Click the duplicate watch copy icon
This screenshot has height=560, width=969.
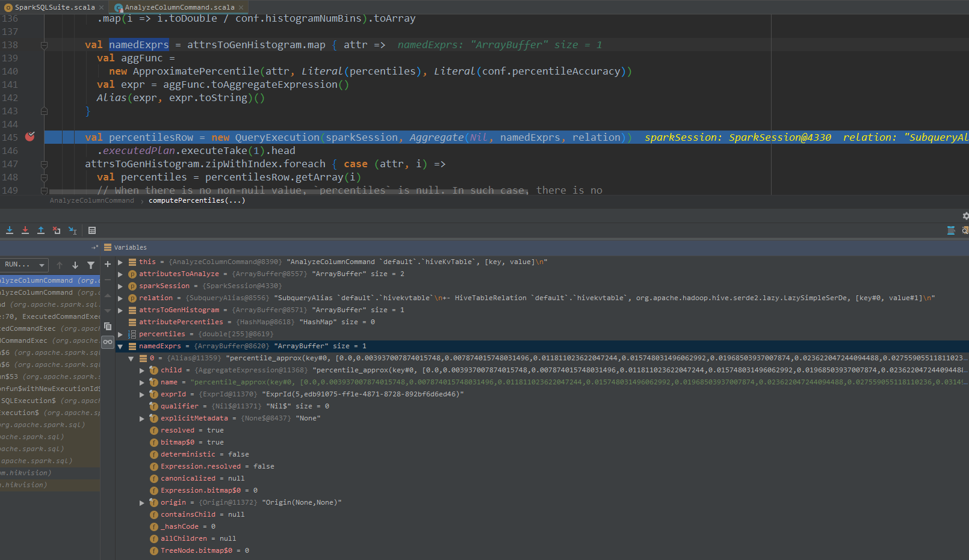point(108,327)
